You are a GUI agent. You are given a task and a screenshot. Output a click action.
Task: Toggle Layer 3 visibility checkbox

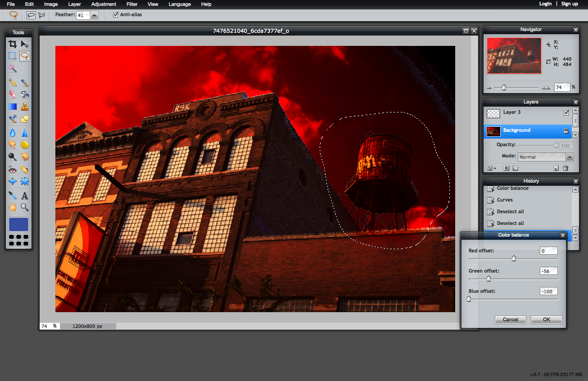566,113
